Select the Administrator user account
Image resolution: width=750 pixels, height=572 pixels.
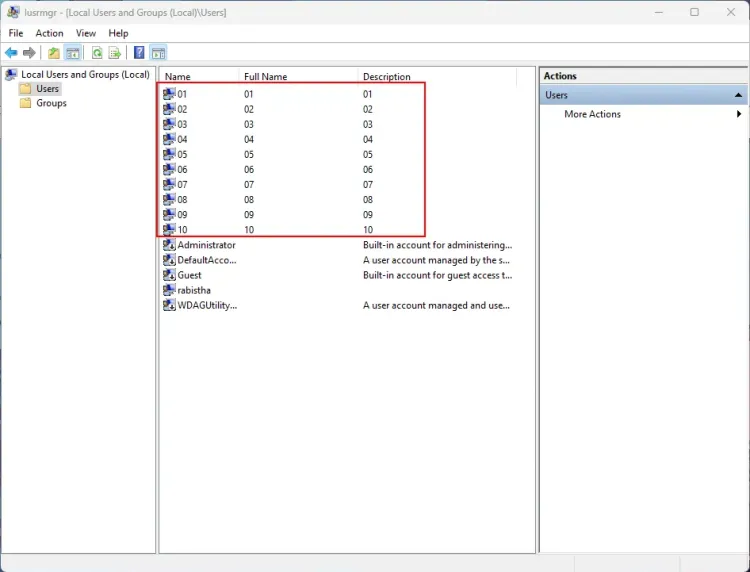pos(206,245)
